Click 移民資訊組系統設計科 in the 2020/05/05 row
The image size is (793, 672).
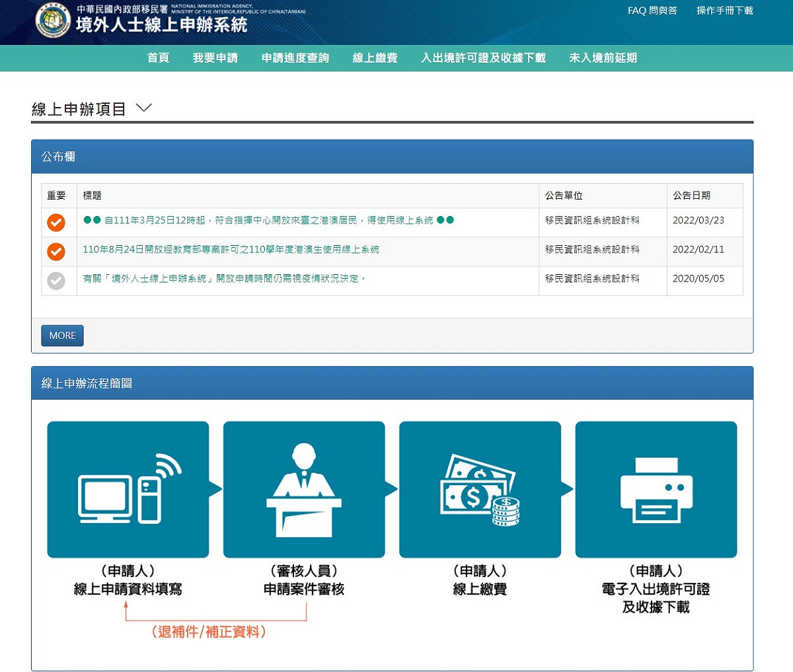click(x=592, y=278)
